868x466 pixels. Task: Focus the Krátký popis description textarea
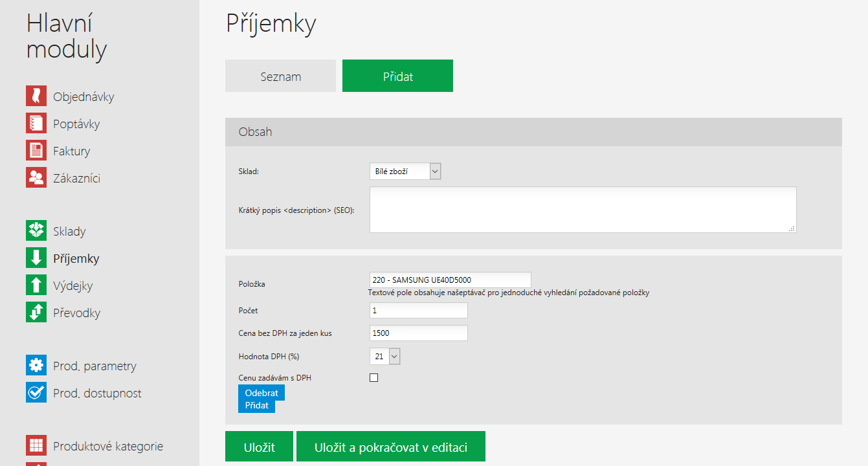[583, 210]
